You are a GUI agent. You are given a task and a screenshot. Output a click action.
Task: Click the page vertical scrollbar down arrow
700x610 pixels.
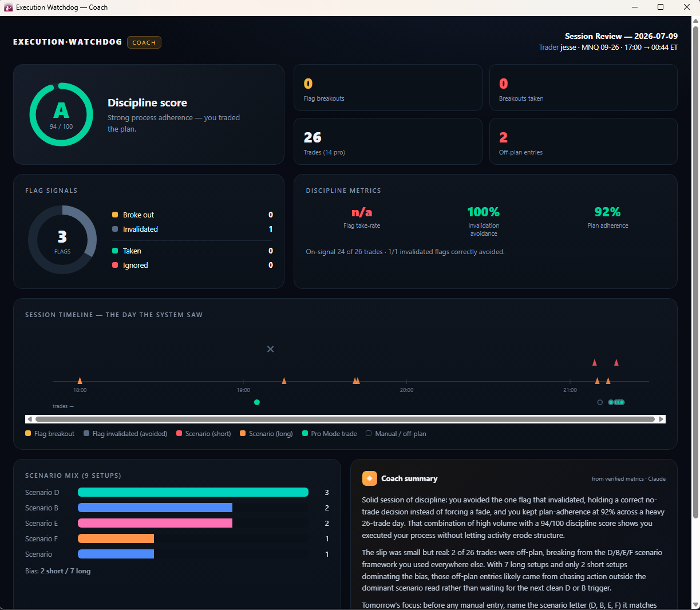point(695,604)
